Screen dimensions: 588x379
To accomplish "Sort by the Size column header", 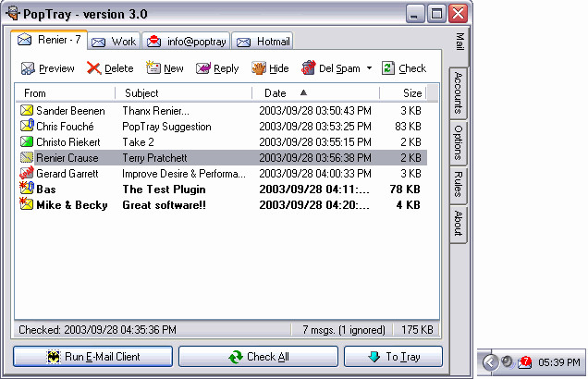I will tap(403, 93).
